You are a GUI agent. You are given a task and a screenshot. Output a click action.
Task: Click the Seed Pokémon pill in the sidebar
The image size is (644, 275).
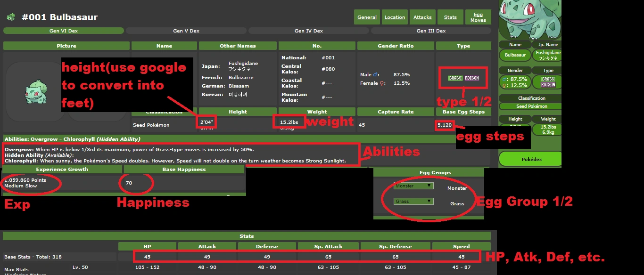[x=531, y=106]
